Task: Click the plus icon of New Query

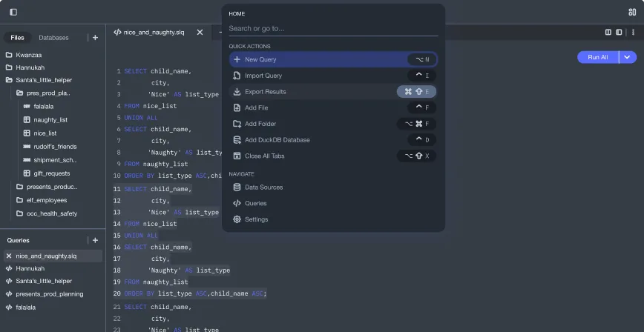Action: (237, 59)
